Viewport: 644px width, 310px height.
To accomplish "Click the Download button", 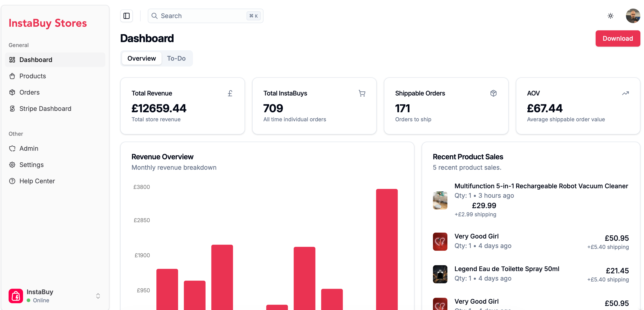I will (x=618, y=38).
